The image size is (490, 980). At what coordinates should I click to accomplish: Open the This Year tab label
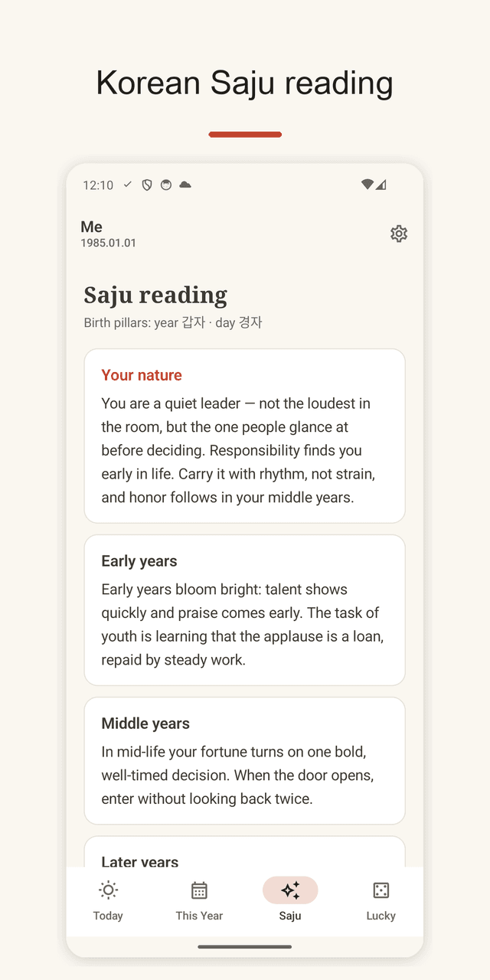coord(199,916)
